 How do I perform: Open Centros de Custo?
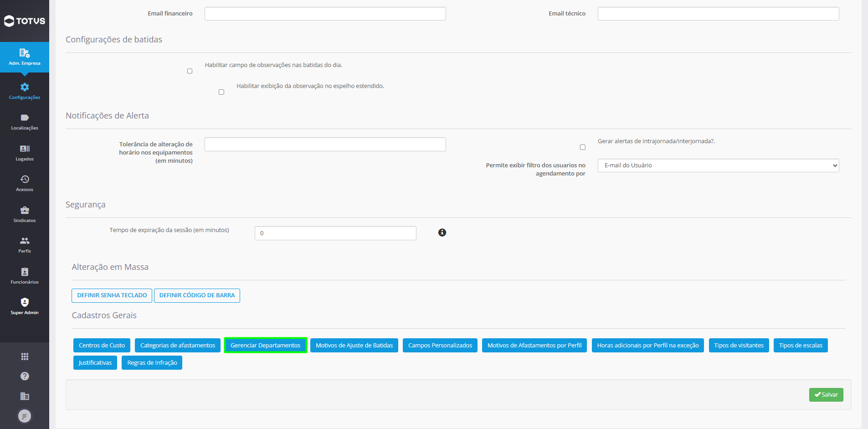coord(102,346)
